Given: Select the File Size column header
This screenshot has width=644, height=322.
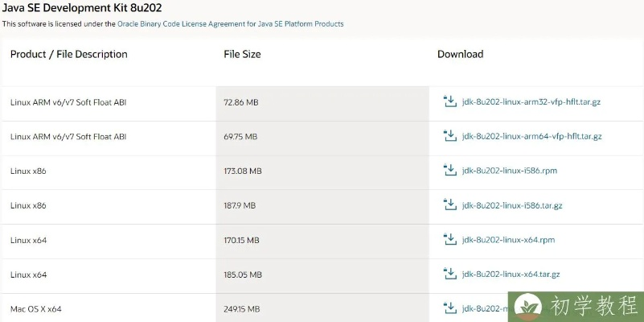Looking at the screenshot, I should pyautogui.click(x=242, y=55).
